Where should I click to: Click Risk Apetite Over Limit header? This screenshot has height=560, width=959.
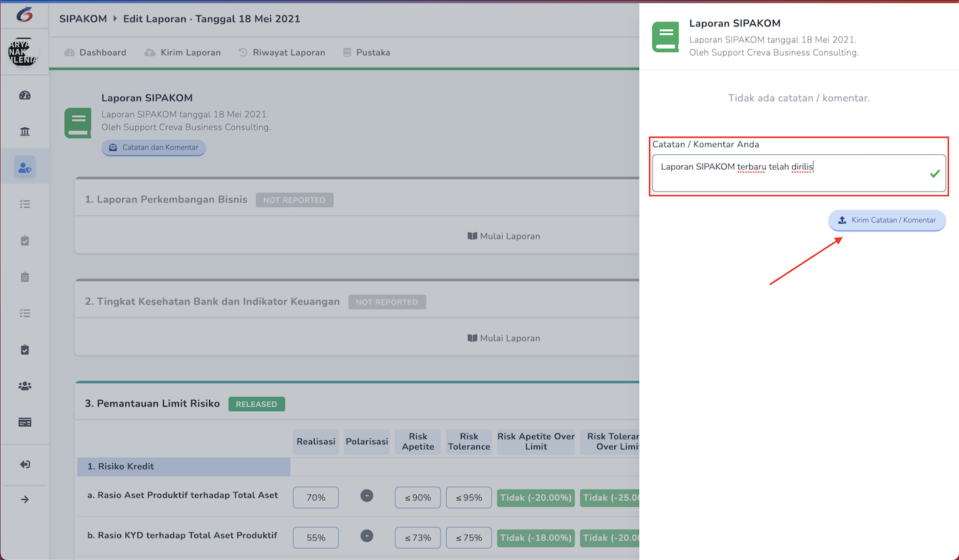coord(536,442)
